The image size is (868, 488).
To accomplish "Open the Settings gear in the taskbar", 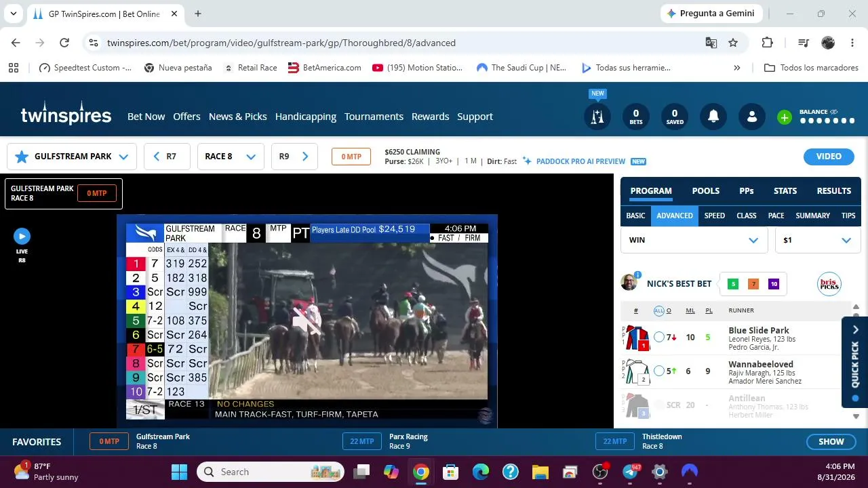I will (x=660, y=472).
